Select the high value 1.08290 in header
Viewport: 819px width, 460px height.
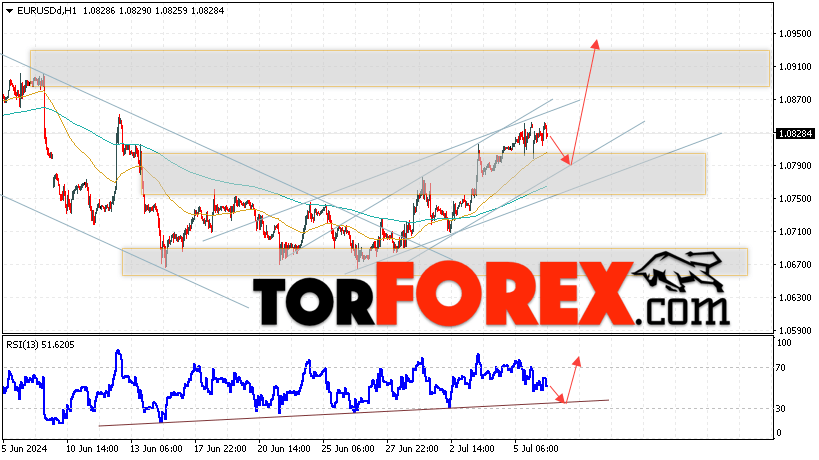(x=135, y=10)
